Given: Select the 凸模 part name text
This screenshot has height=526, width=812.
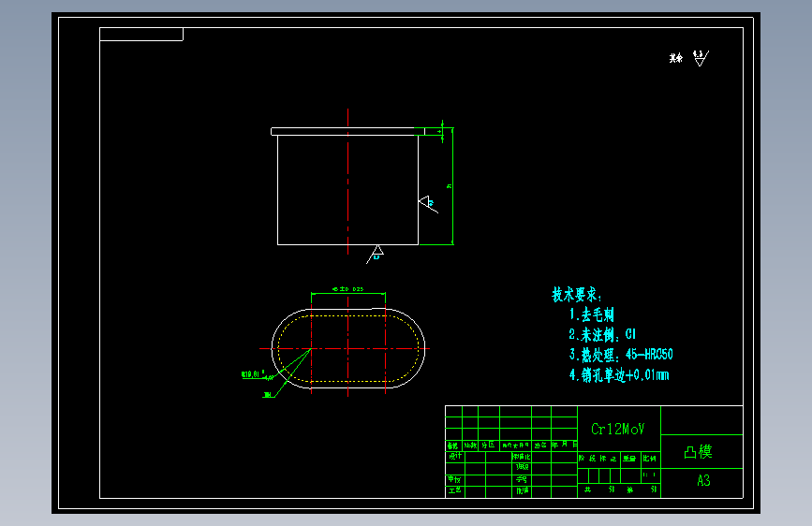Looking at the screenshot, I should tap(698, 452).
